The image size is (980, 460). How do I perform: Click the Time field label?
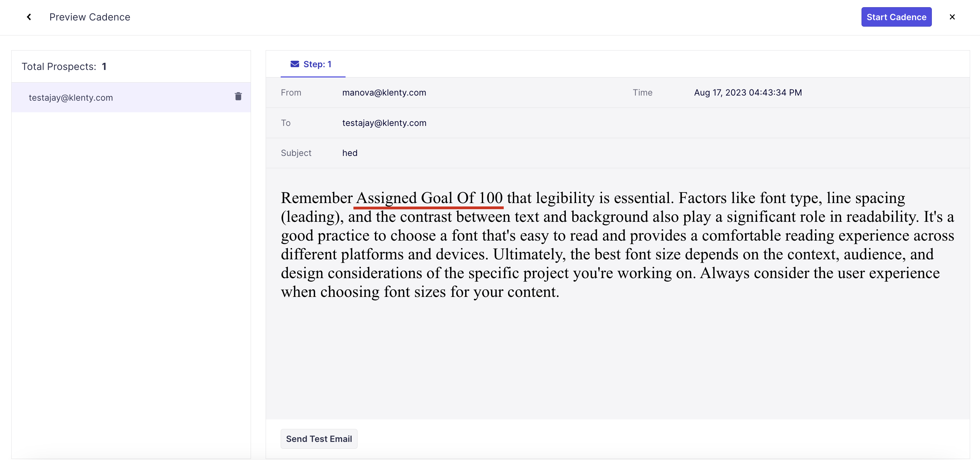642,92
